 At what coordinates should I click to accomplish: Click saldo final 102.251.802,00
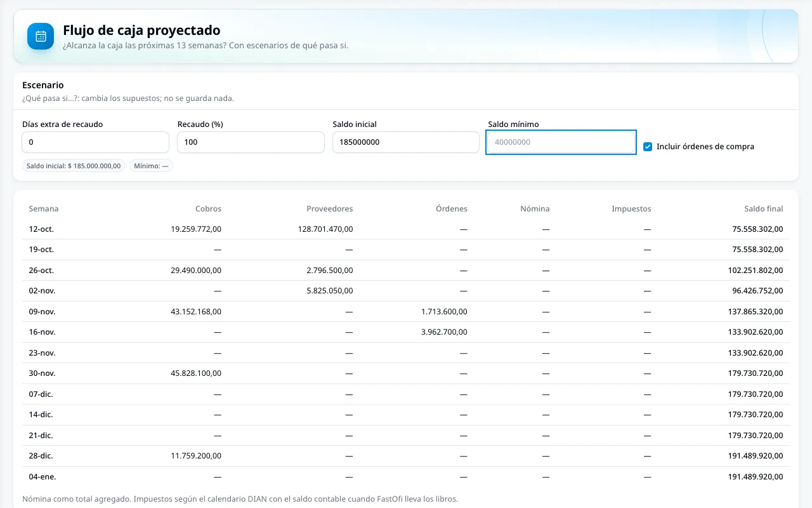pyautogui.click(x=756, y=271)
